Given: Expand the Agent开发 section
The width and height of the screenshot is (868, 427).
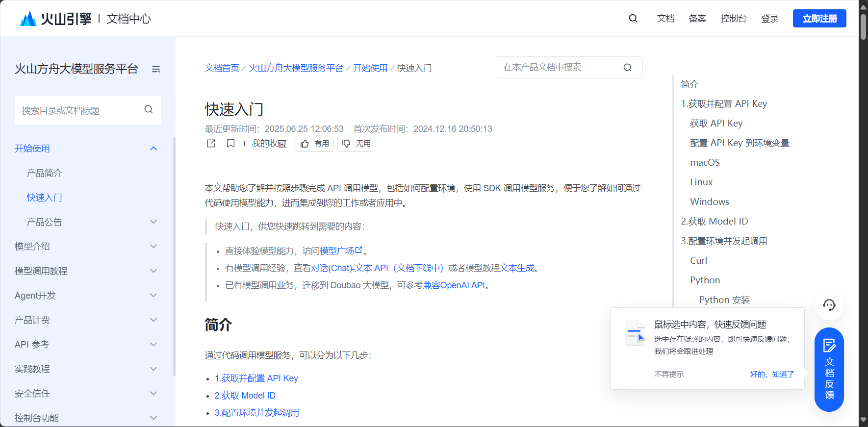Looking at the screenshot, I should click(x=153, y=296).
